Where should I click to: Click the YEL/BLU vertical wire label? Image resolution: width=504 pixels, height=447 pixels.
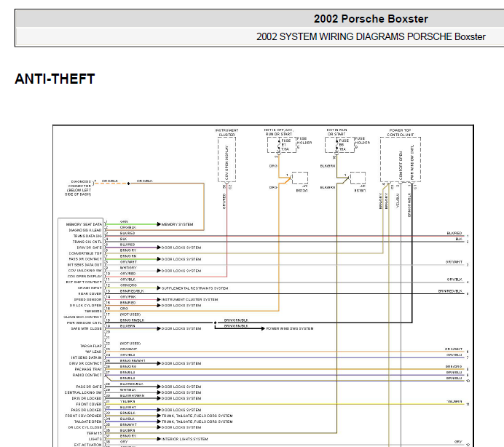398,200
